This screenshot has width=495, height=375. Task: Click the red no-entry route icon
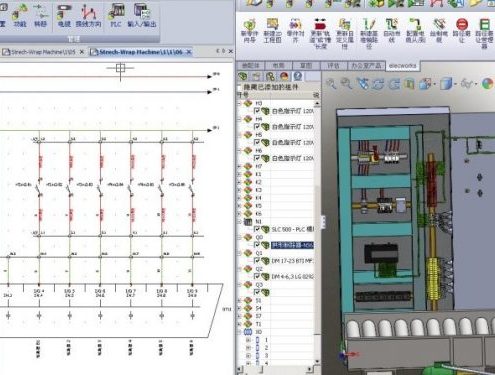point(461,31)
